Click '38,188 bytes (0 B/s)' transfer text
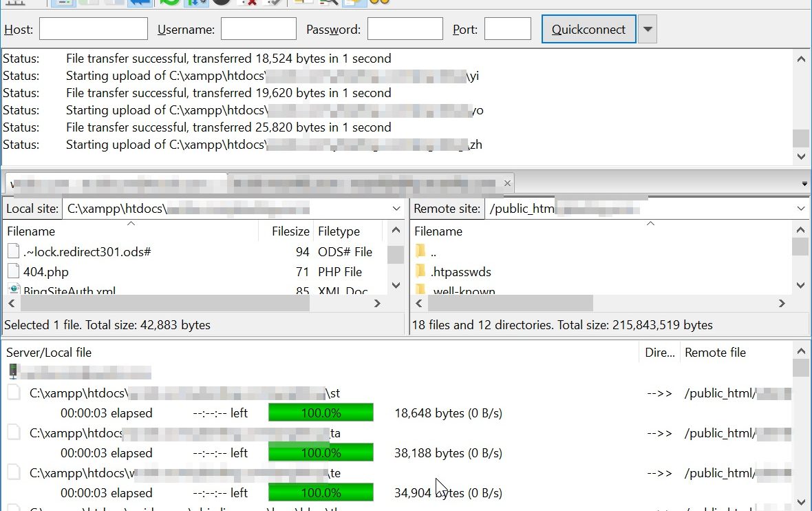 [448, 453]
